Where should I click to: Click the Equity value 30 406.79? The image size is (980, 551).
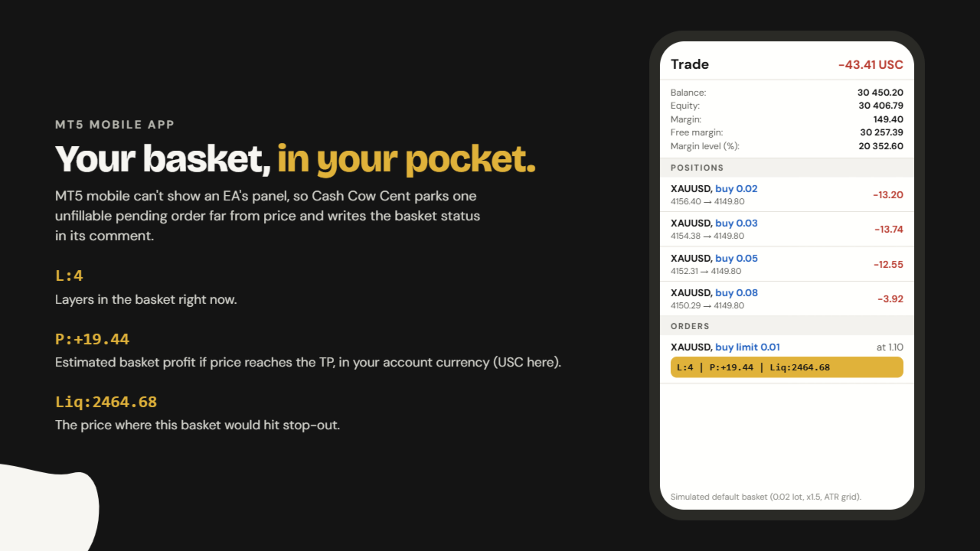(x=880, y=106)
